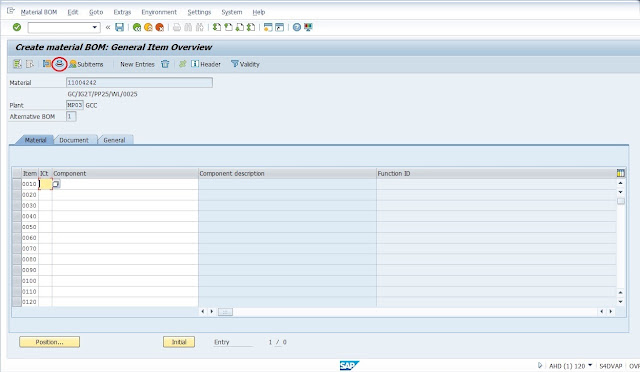The height and width of the screenshot is (372, 640).
Task: Open the command field dropdown arrow
Action: coord(95,27)
